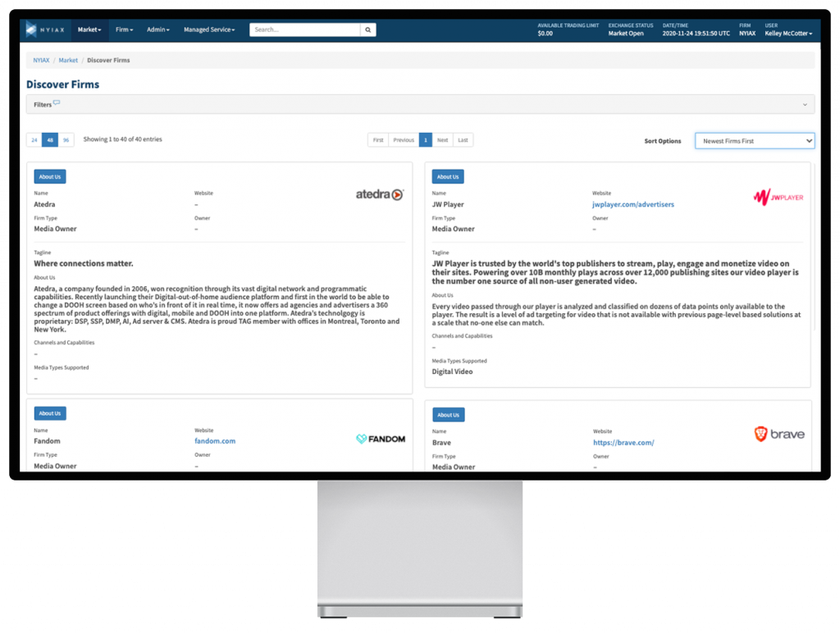Open the Admin menu
840x633 pixels.
(x=158, y=30)
